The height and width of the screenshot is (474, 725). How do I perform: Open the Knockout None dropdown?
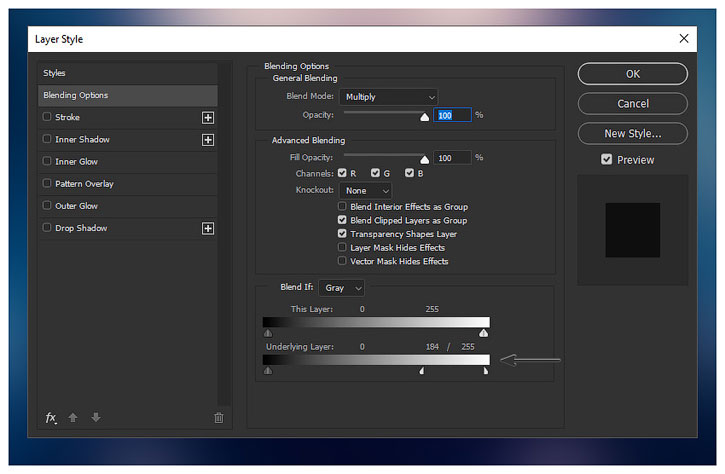point(366,191)
